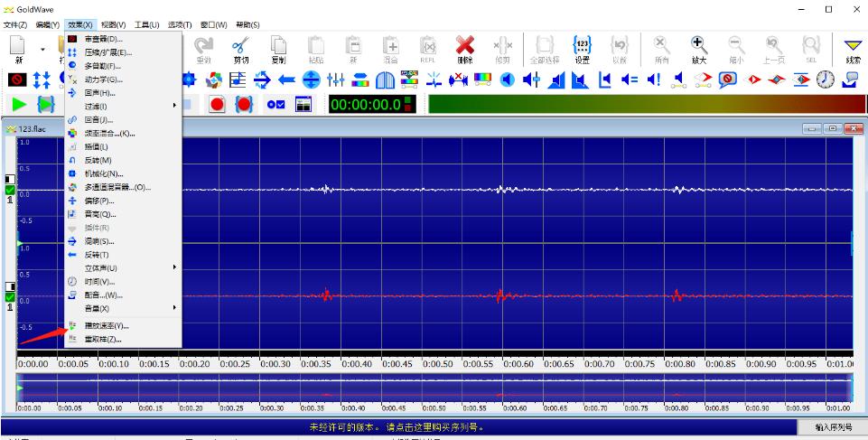868x440 pixels.
Task: Click the red Record button
Action: [218, 105]
